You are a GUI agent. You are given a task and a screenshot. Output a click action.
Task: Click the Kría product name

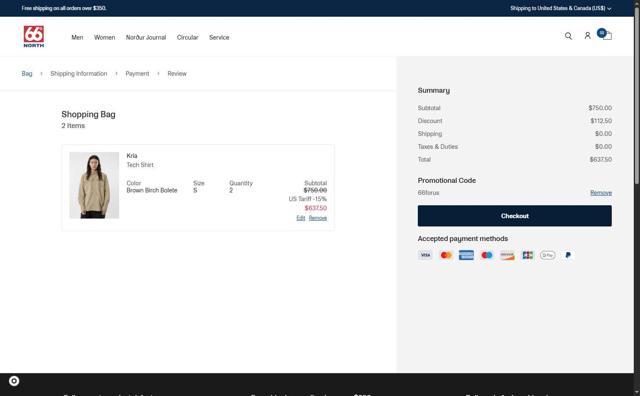pyautogui.click(x=132, y=156)
